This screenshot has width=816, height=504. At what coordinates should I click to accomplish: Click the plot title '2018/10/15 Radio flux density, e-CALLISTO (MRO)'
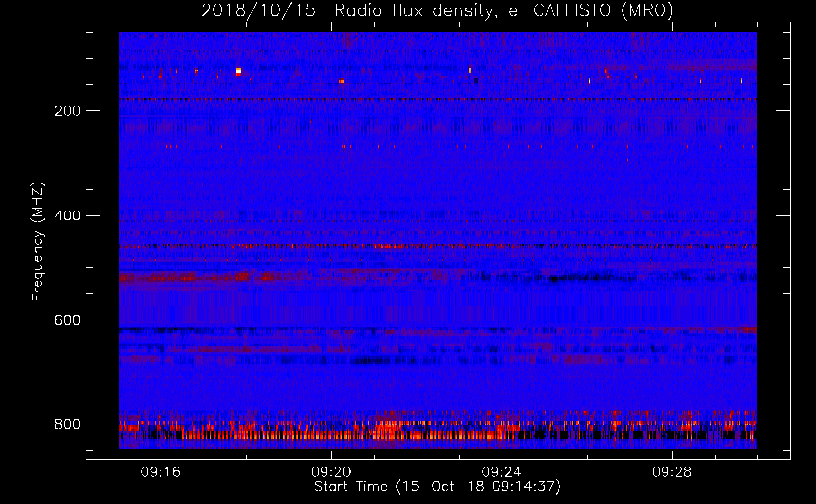pos(437,10)
